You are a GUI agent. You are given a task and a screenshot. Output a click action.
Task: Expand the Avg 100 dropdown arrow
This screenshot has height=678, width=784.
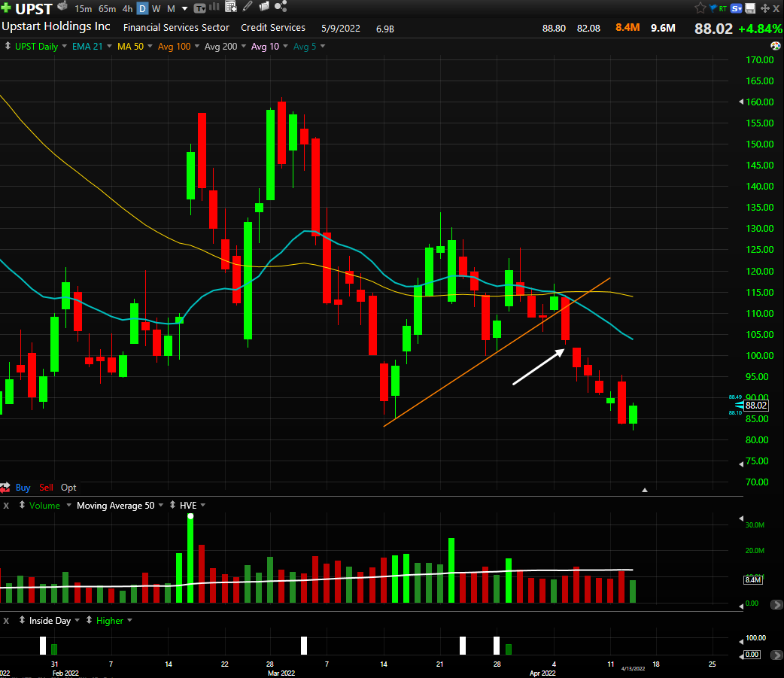click(197, 47)
